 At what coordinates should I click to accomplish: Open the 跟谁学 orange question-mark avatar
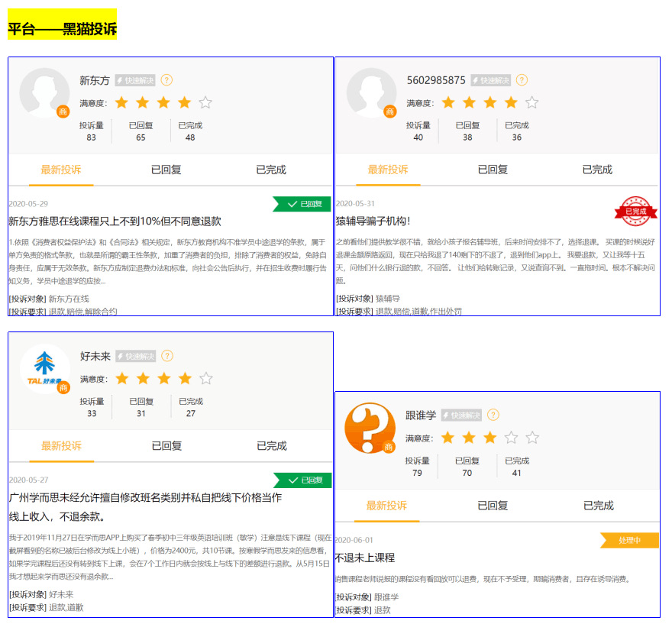coord(370,428)
